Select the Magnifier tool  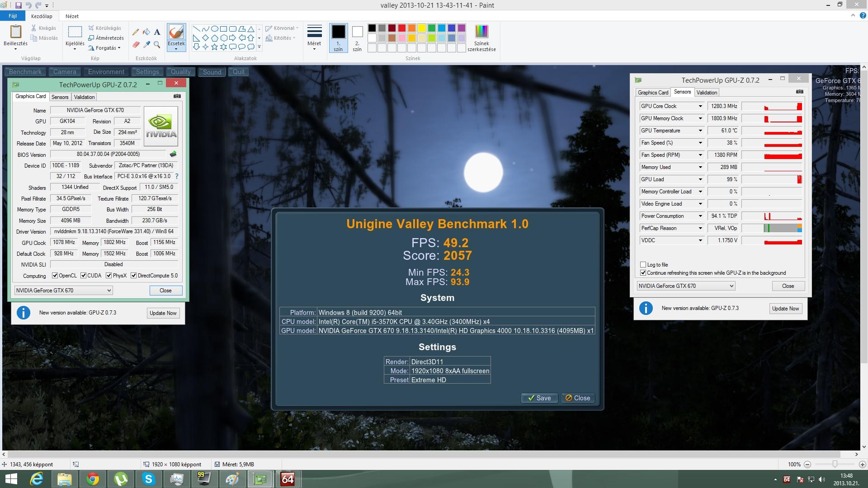[157, 44]
